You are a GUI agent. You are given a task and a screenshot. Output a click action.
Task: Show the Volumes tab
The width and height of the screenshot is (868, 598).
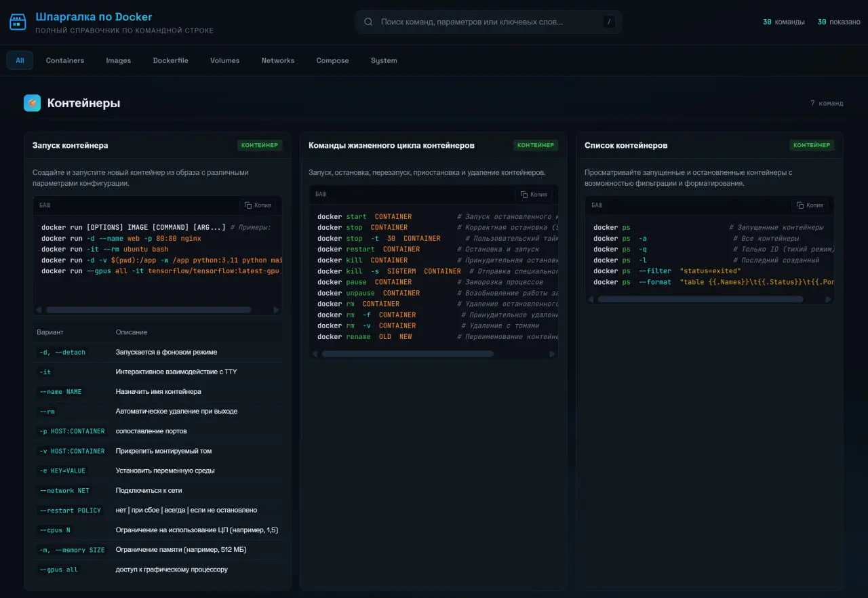(224, 60)
